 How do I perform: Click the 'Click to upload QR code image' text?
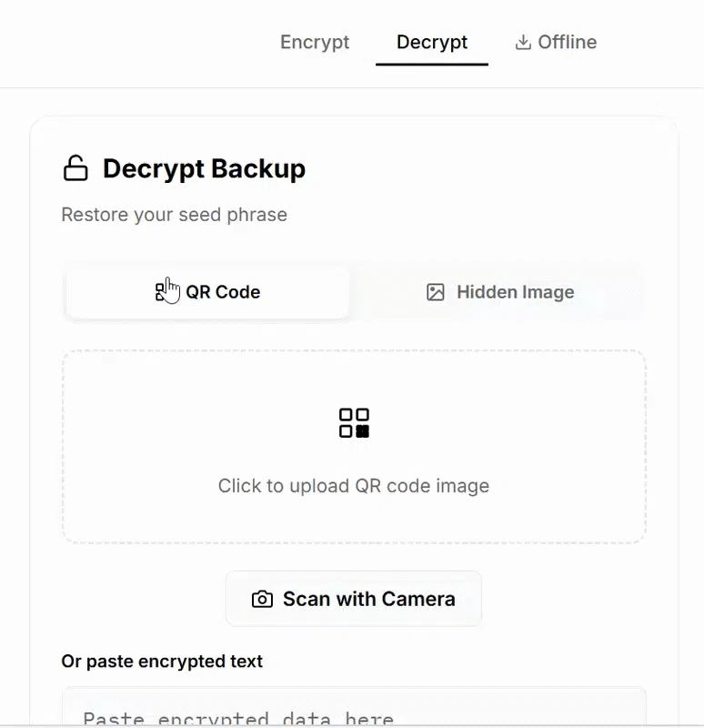tap(354, 486)
